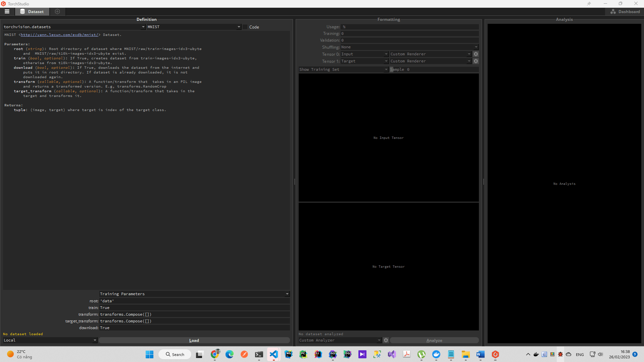Image resolution: width=644 pixels, height=362 pixels.
Task: Click the Validation count field
Action: pos(409,40)
